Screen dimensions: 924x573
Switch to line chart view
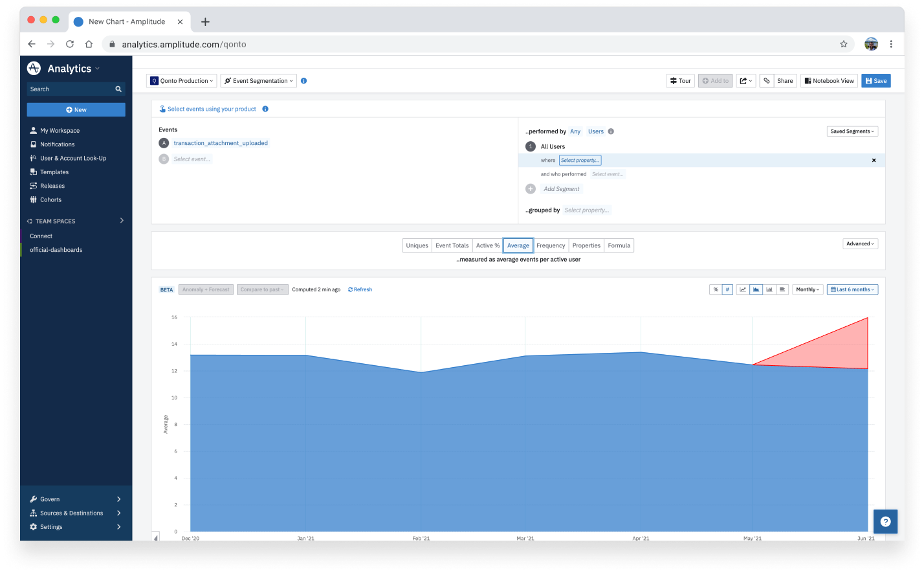[743, 289]
